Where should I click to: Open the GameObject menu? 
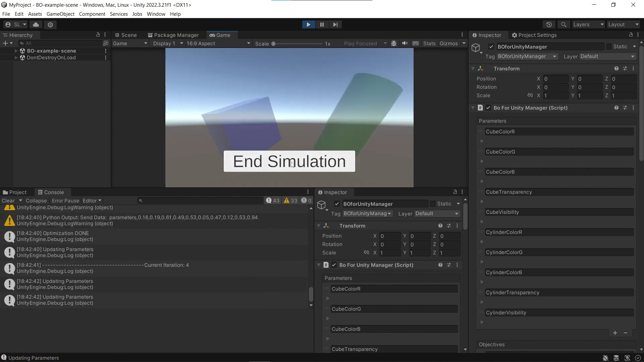pos(60,14)
